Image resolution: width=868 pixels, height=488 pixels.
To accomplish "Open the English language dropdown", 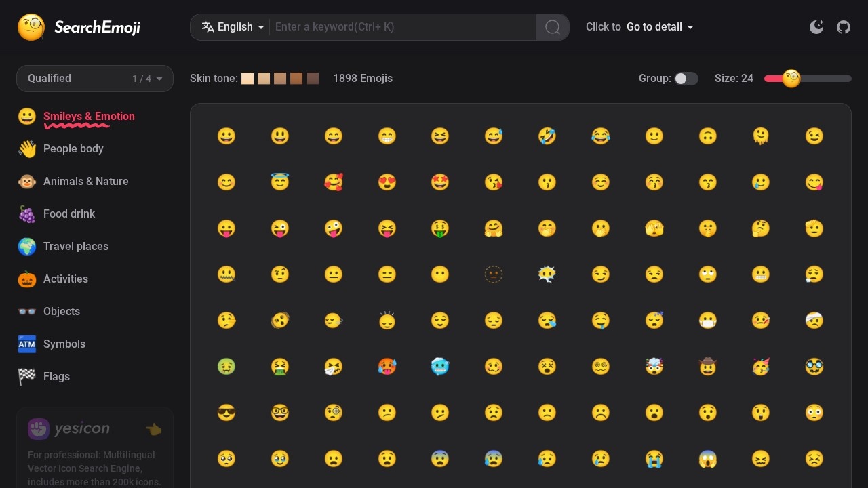I will coord(233,26).
